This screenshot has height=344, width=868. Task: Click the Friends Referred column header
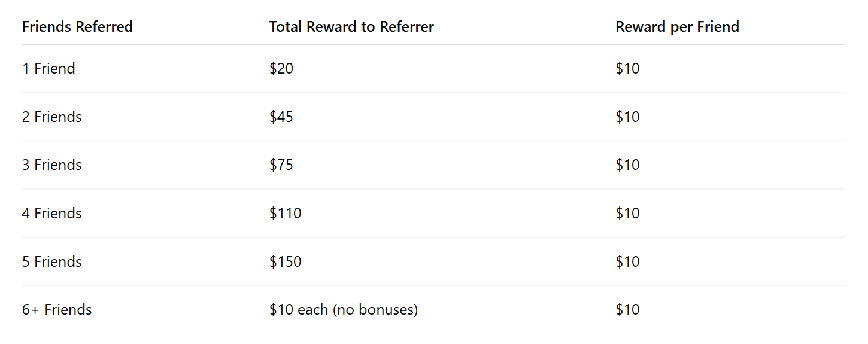point(77,27)
